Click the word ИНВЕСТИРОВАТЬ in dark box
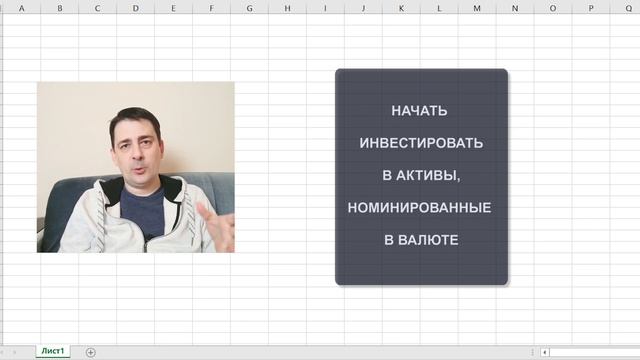Screen dimensions: 640x360 421,143
